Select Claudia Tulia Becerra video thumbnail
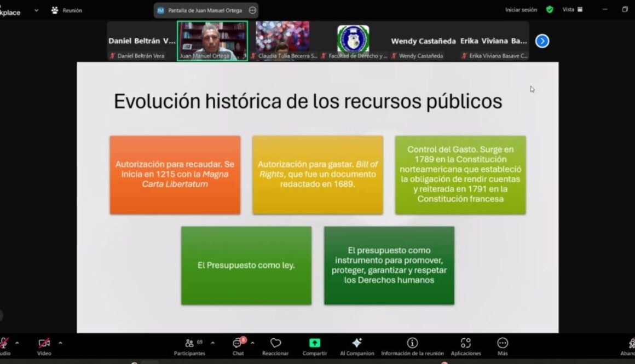The height and width of the screenshot is (364, 635). [x=282, y=41]
